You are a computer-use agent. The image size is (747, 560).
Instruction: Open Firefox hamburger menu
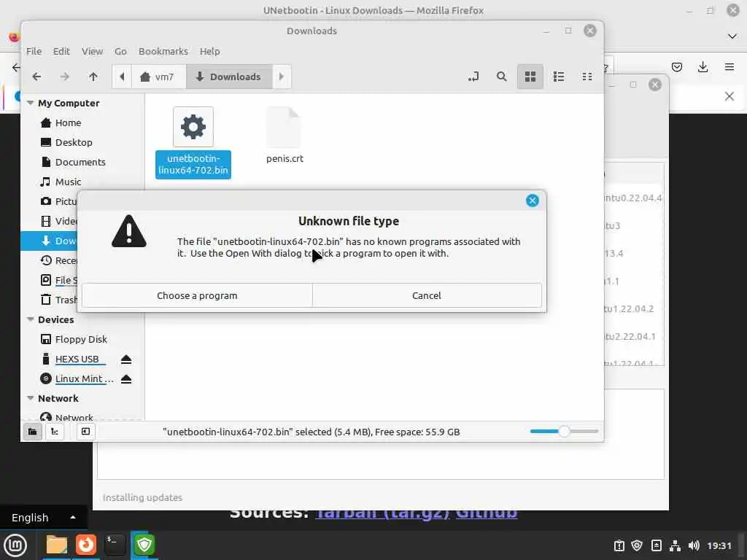729,67
